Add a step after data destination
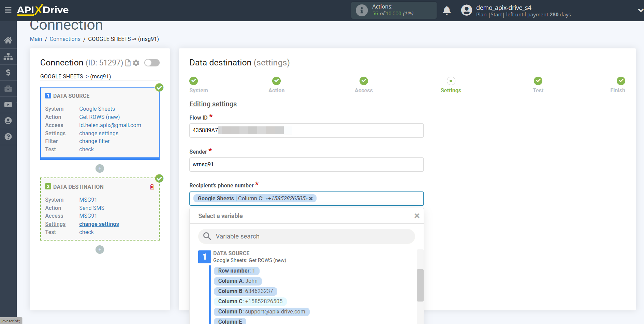Screen dimensions: 644x324 click(x=100, y=249)
